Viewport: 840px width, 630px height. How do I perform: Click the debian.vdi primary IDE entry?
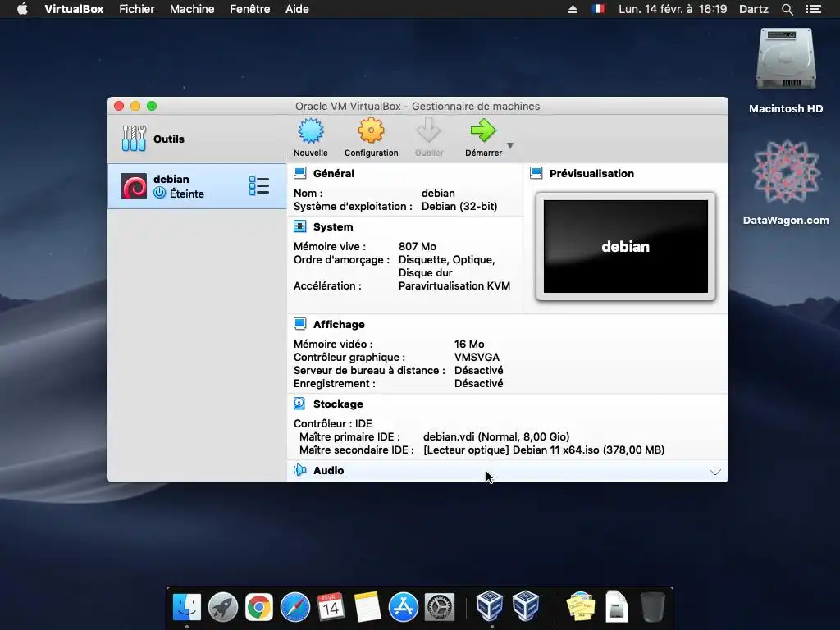click(x=496, y=436)
